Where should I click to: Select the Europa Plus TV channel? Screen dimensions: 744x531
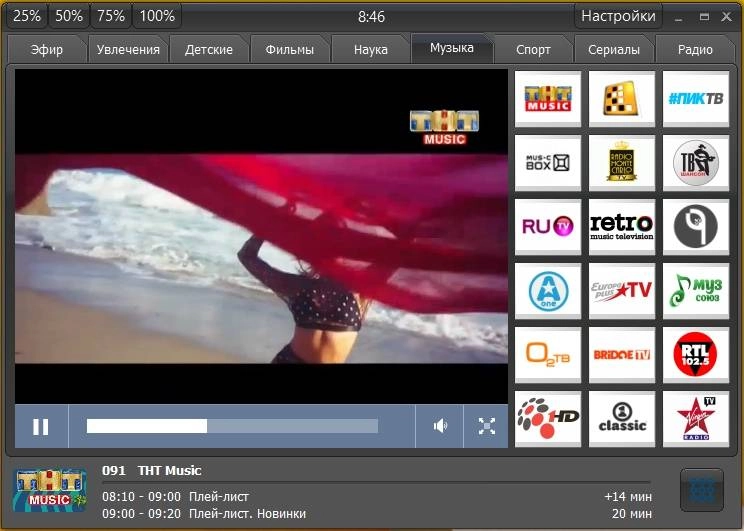(x=622, y=291)
